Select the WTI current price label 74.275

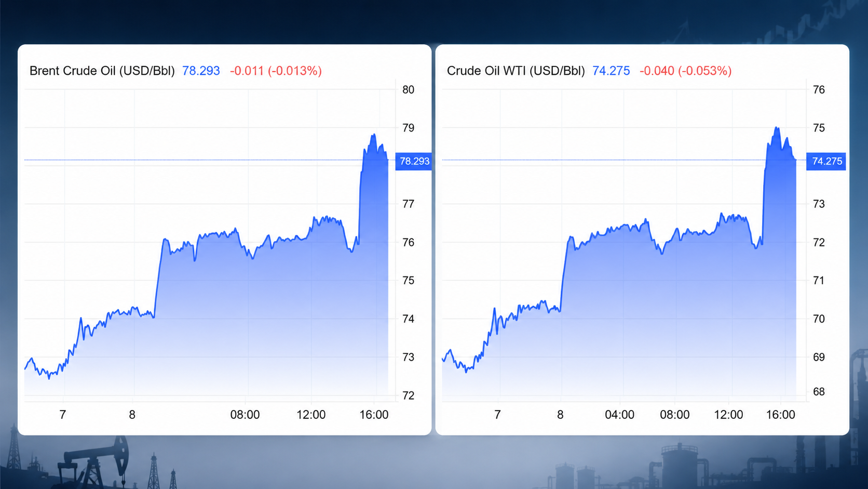[611, 71]
